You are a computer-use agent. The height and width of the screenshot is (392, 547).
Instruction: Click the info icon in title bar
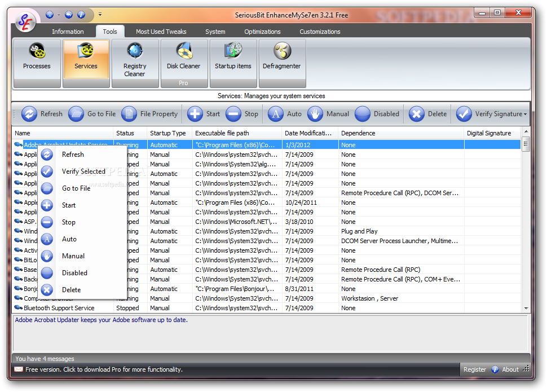pos(81,14)
